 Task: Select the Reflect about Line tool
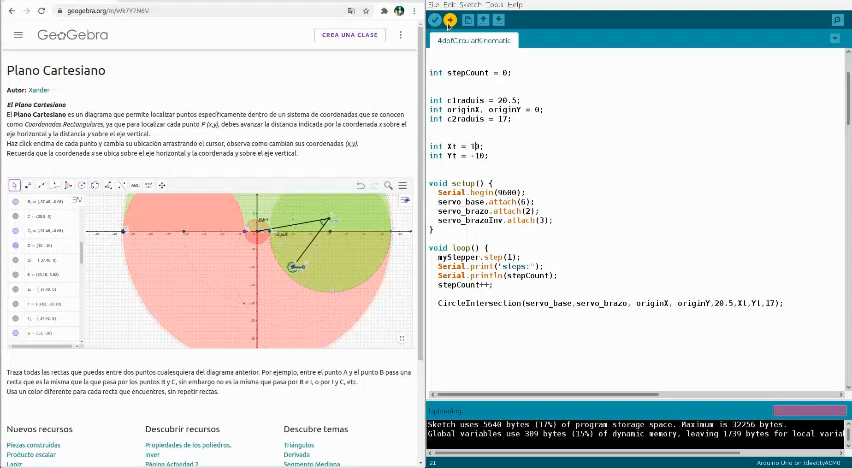(x=122, y=185)
